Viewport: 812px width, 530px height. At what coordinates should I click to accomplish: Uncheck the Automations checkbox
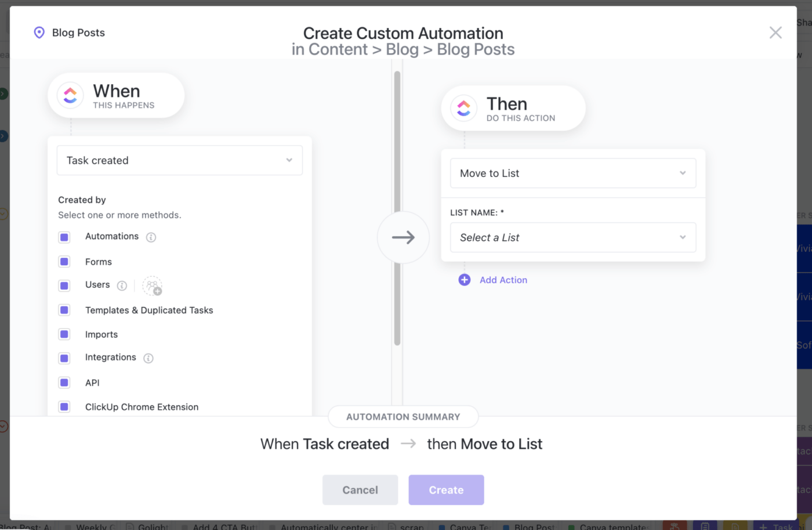(x=64, y=237)
